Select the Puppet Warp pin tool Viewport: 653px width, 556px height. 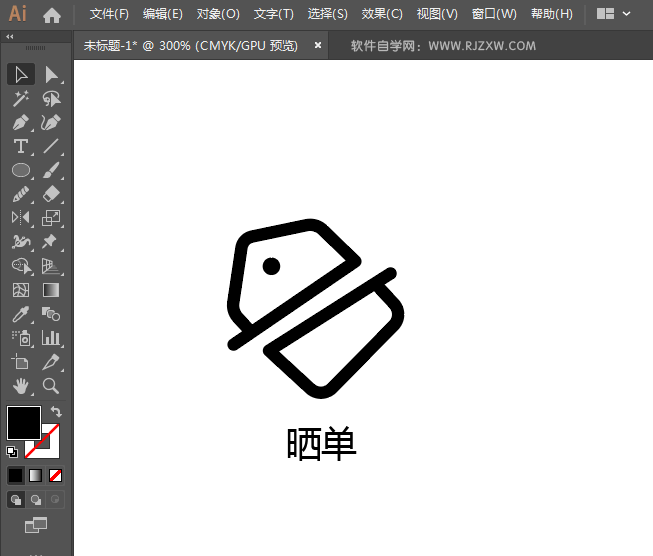click(x=52, y=242)
